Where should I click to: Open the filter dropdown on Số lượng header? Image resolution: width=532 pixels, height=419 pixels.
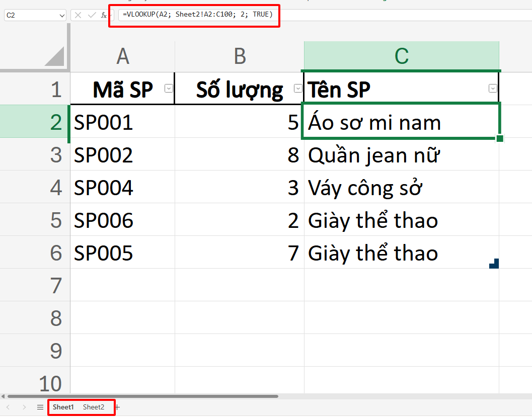(298, 88)
